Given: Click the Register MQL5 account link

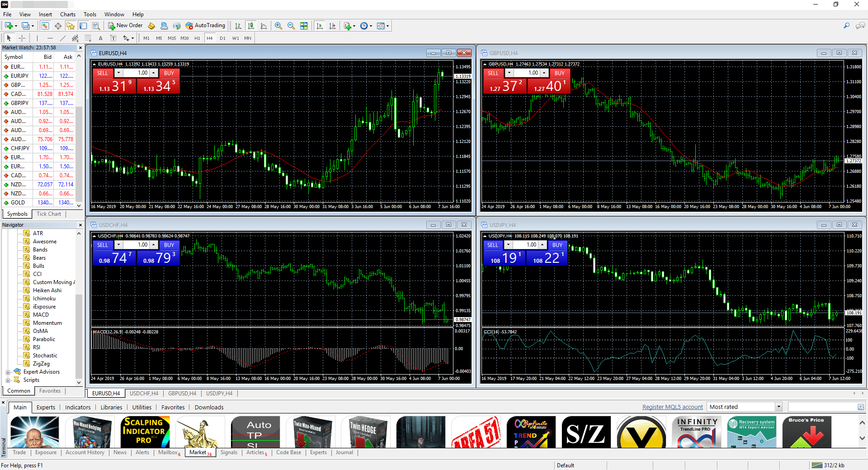Looking at the screenshot, I should pyautogui.click(x=672, y=407).
